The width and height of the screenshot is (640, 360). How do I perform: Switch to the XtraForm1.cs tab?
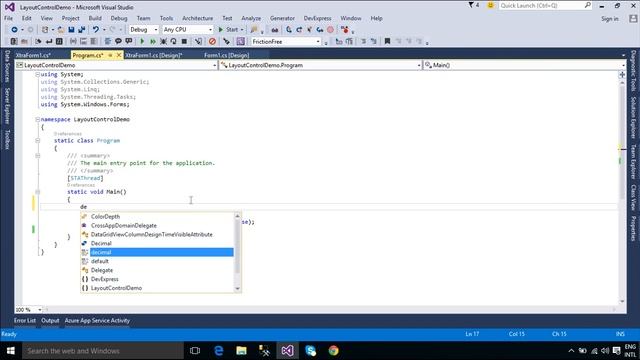click(33, 55)
